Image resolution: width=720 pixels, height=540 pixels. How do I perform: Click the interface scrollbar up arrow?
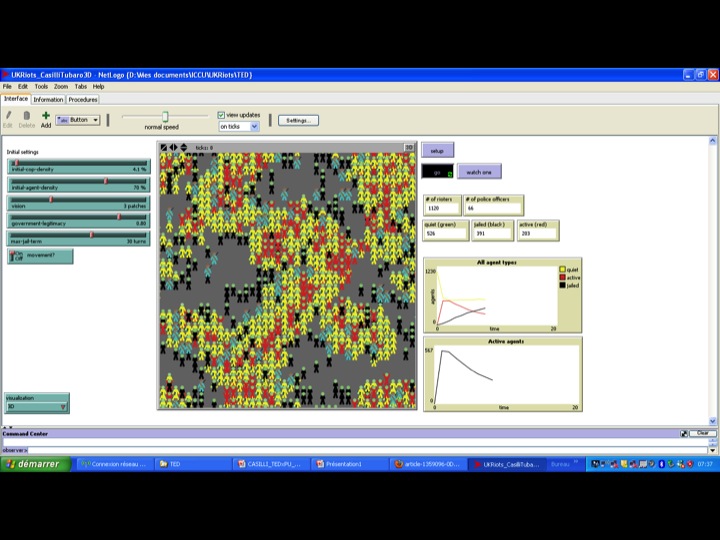(x=712, y=141)
